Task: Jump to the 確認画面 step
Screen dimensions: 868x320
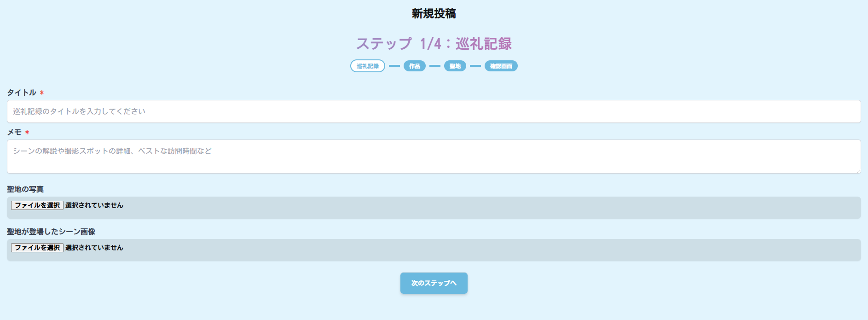Action: pos(501,66)
